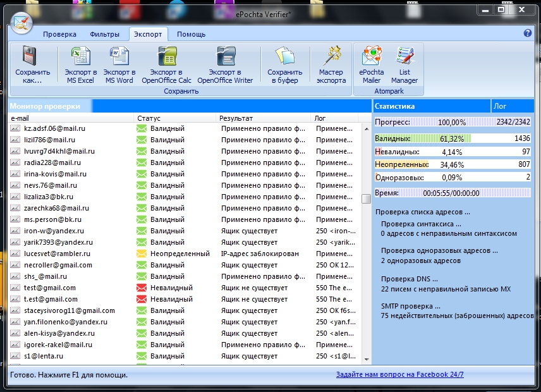The image size is (541, 392).
Task: Click the Прогресс 100,00% progress bar
Action: [x=453, y=122]
